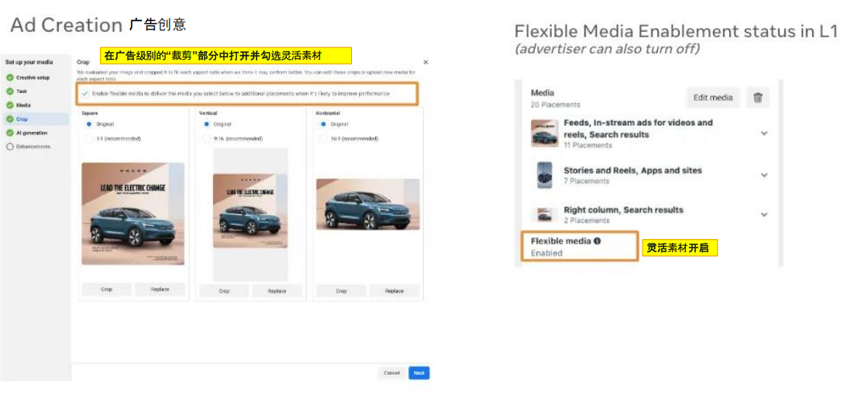The width and height of the screenshot is (868, 405).
Task: Click the Crop button under Horizontal preview
Action: [x=342, y=291]
